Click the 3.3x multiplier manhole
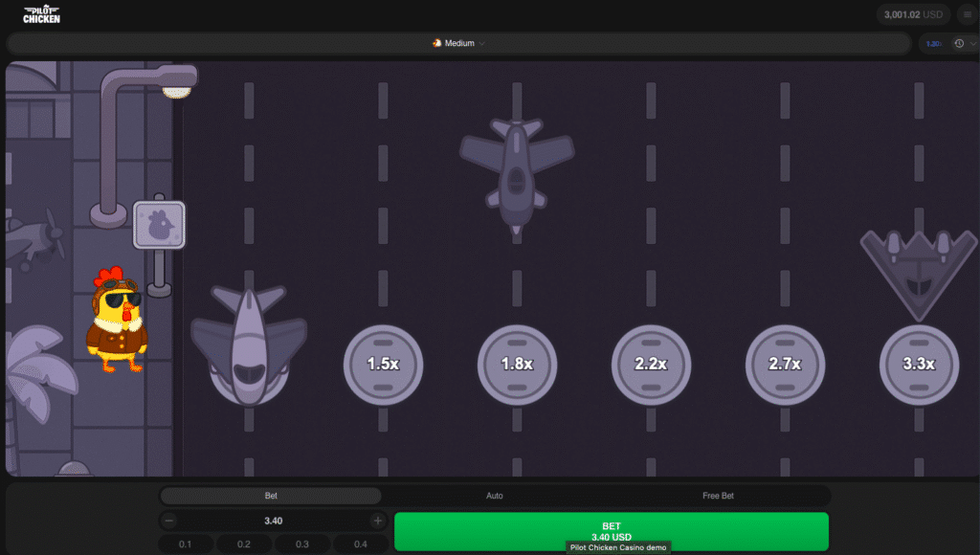The height and width of the screenshot is (555, 980). coord(918,364)
